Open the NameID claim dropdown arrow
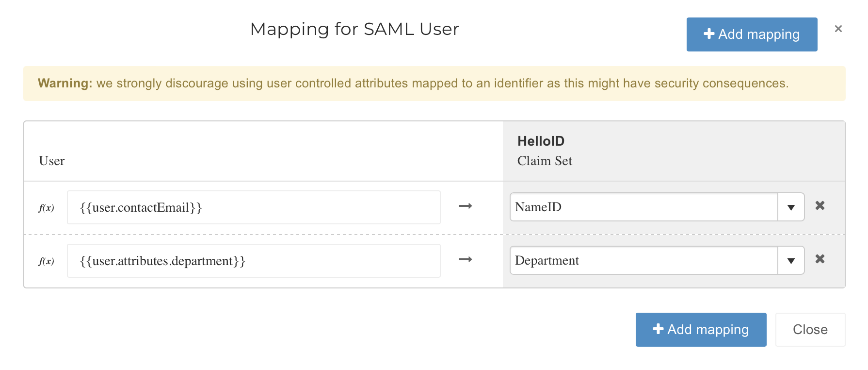 pos(791,207)
